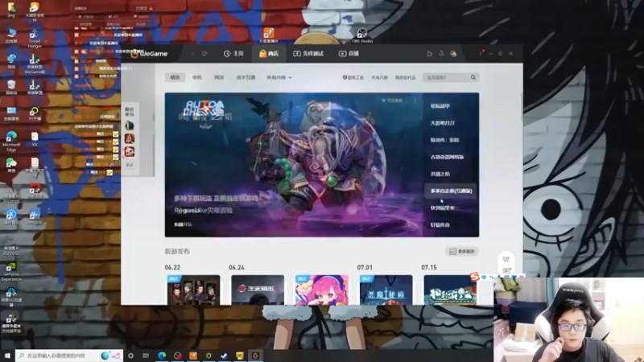This screenshot has height=362, width=644.
Task: Switch to the 商店 store tab
Action: tap(269, 54)
